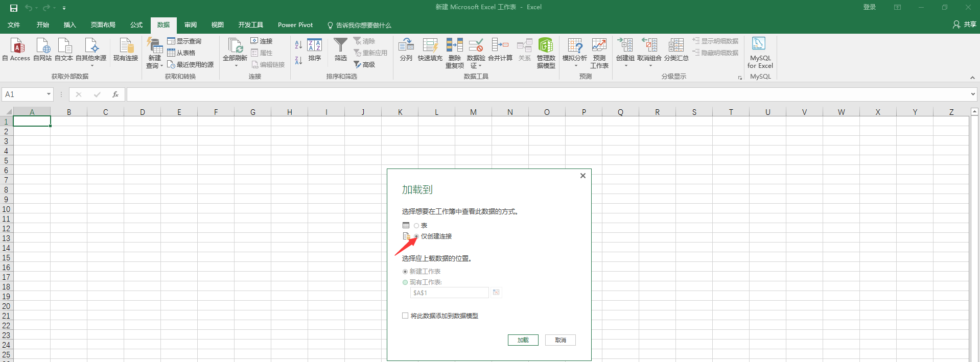The width and height of the screenshot is (980, 362).
Task: Open the Name Box dropdown arrow
Action: coord(49,94)
